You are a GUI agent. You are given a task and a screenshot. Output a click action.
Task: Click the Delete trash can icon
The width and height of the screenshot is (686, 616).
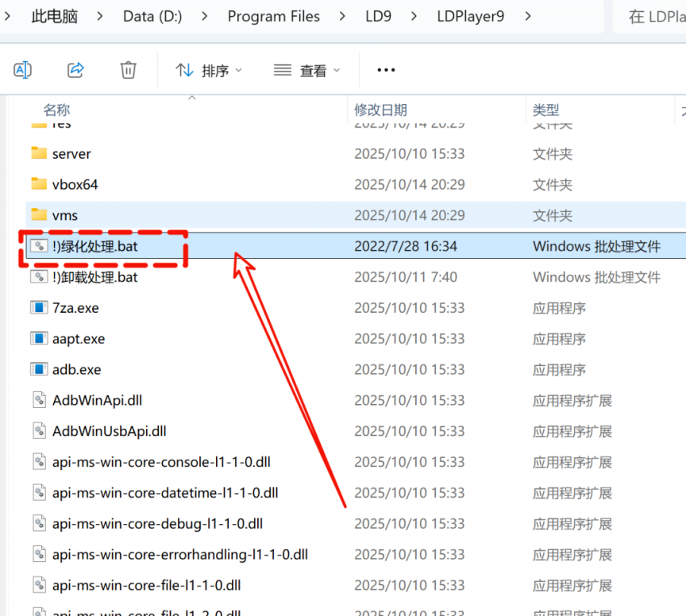pyautogui.click(x=128, y=70)
